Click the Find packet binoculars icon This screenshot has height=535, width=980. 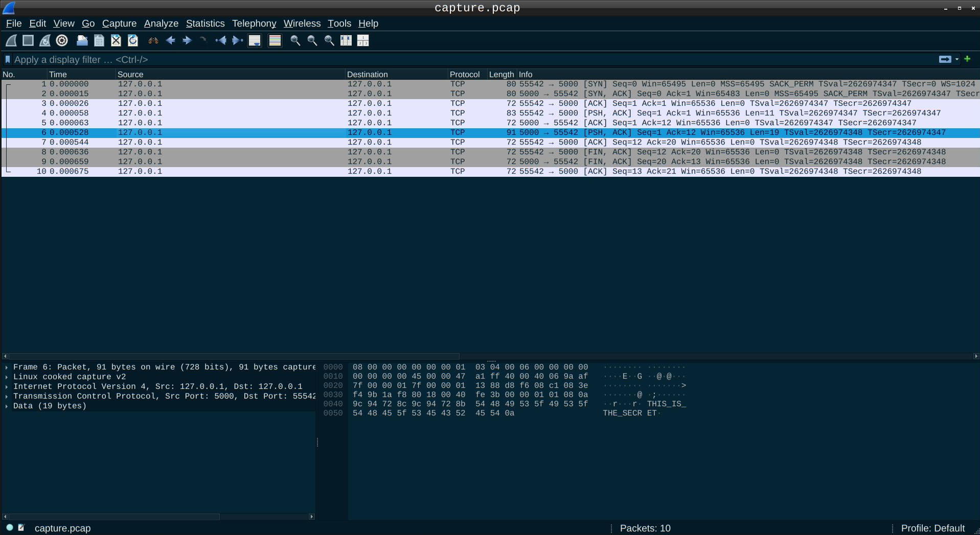pyautogui.click(x=153, y=41)
